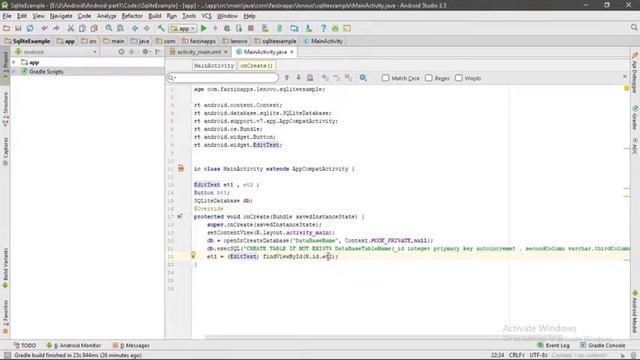Image resolution: width=640 pixels, height=360 pixels.
Task: Open the Build menu
Action: point(155,16)
